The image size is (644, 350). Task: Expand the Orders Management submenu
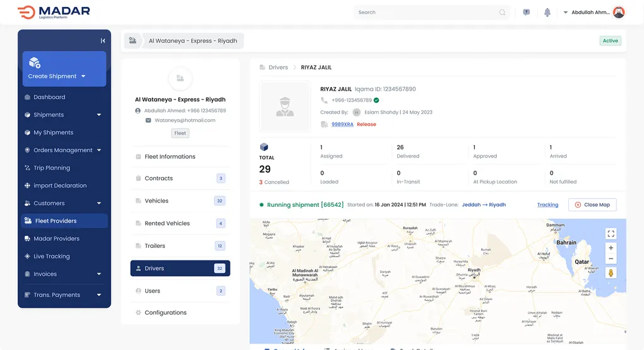pos(98,150)
